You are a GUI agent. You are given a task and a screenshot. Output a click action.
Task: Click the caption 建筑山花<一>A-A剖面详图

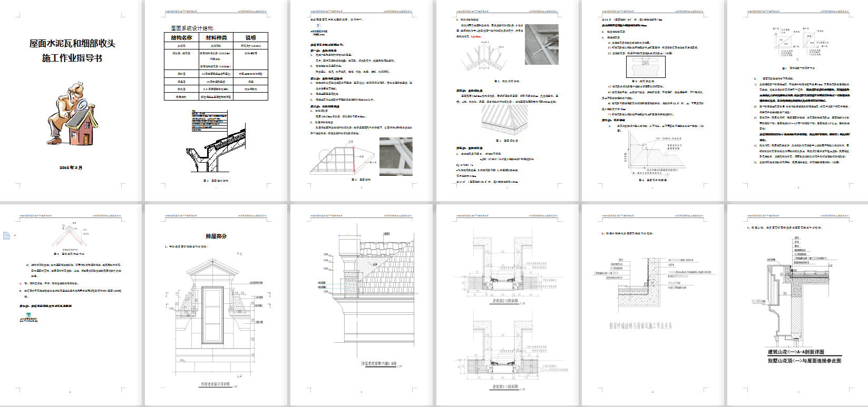pos(796,352)
